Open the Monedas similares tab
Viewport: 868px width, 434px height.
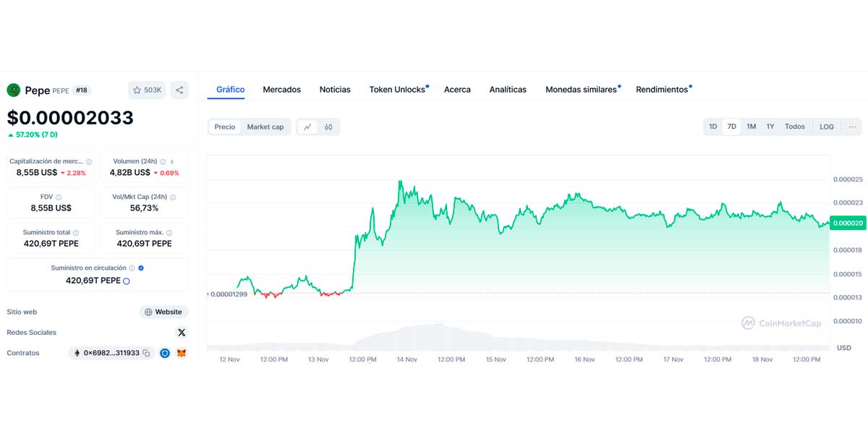click(x=581, y=90)
